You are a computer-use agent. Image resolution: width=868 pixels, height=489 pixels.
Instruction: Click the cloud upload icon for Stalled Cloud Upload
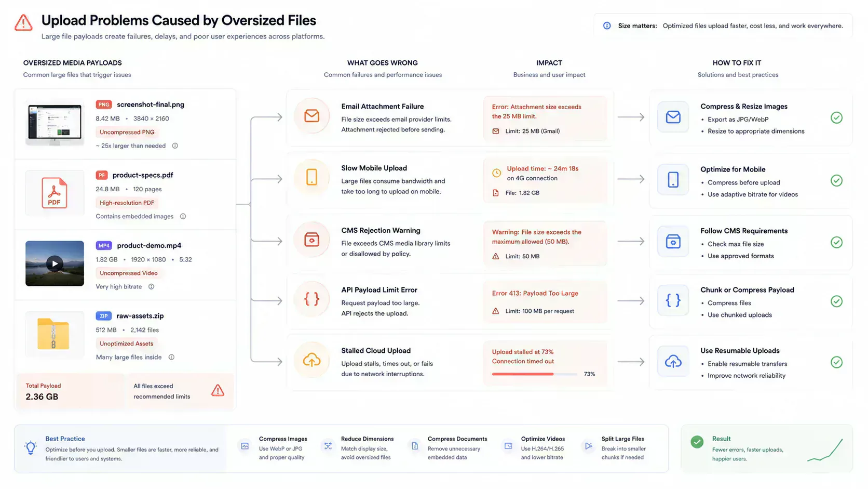coord(311,360)
